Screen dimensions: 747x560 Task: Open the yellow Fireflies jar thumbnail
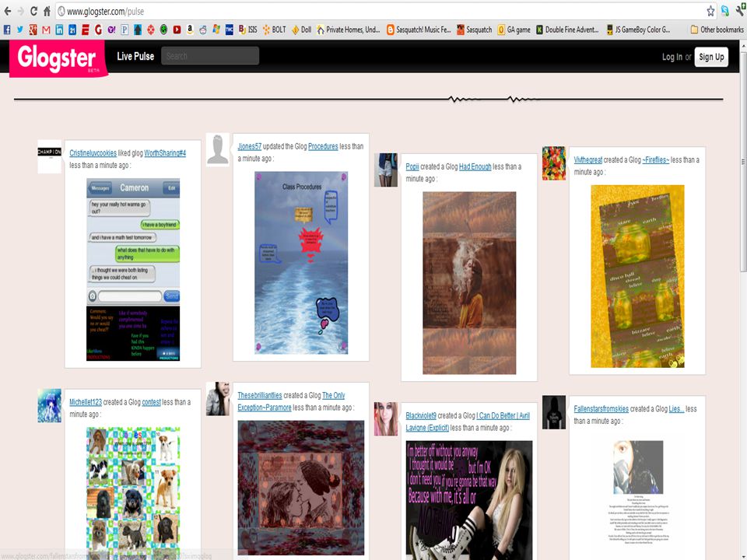click(x=637, y=276)
